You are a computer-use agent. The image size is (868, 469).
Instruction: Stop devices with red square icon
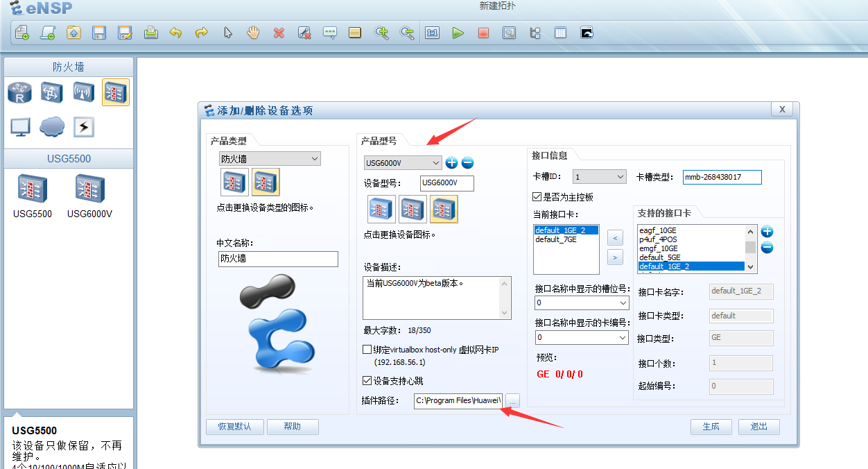(x=484, y=33)
